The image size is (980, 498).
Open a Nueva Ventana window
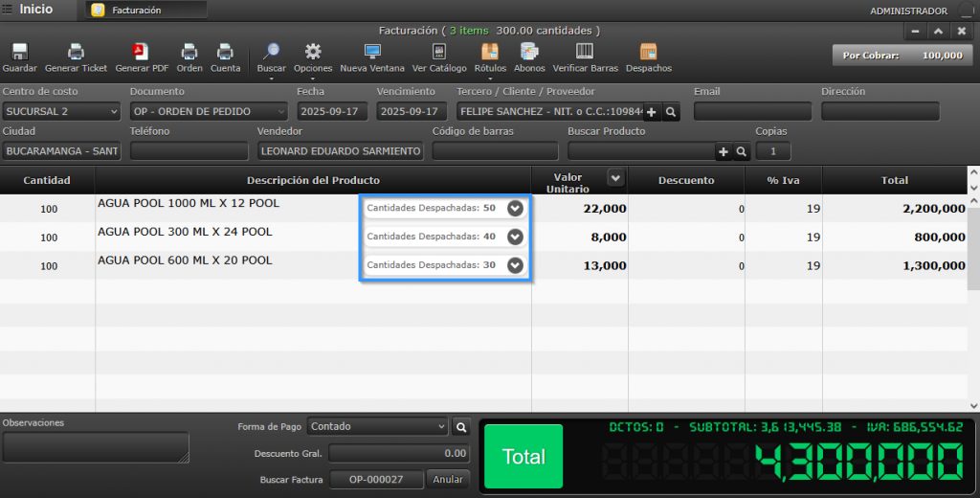(x=372, y=54)
